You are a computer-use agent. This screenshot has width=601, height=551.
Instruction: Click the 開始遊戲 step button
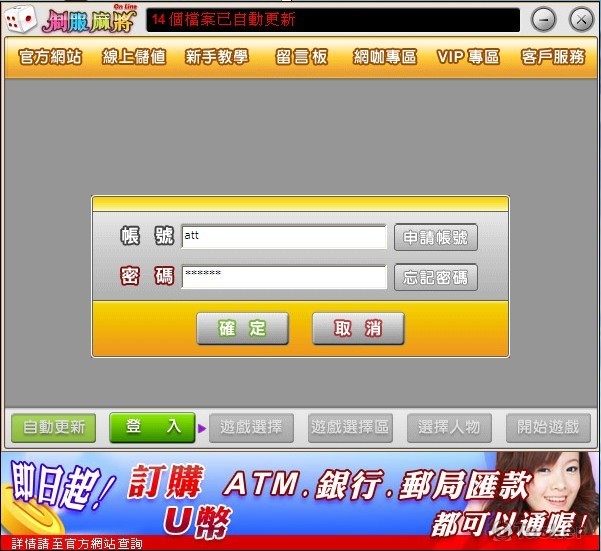548,428
